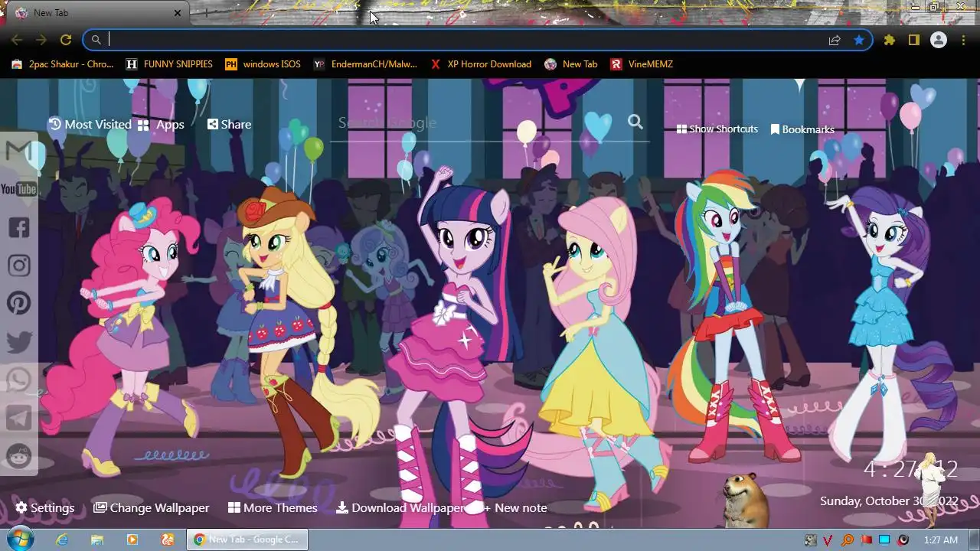Image resolution: width=980 pixels, height=551 pixels.
Task: Open the VineMEMZ bookmark
Action: pos(642,64)
